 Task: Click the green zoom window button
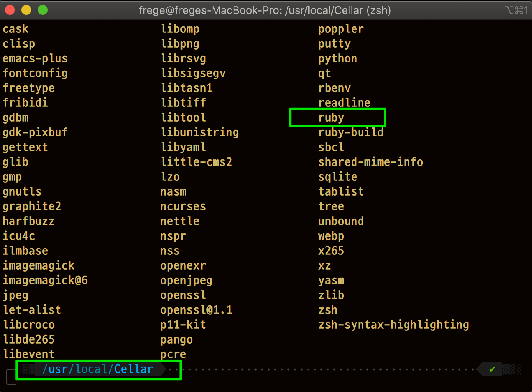click(x=43, y=10)
